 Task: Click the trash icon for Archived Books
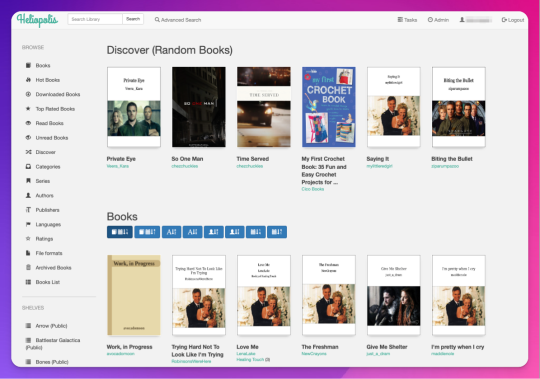[28, 267]
